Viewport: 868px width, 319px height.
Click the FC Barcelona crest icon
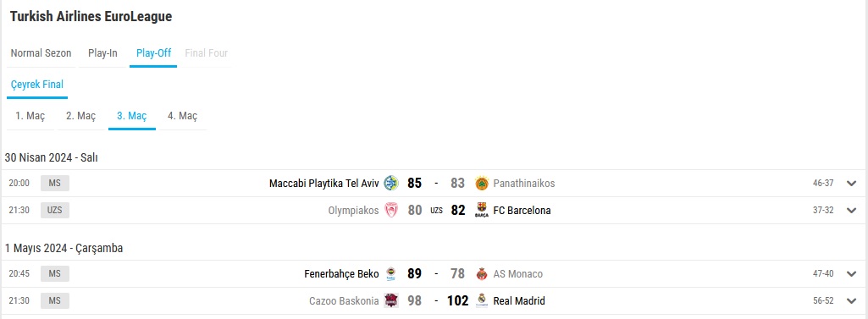pos(482,210)
